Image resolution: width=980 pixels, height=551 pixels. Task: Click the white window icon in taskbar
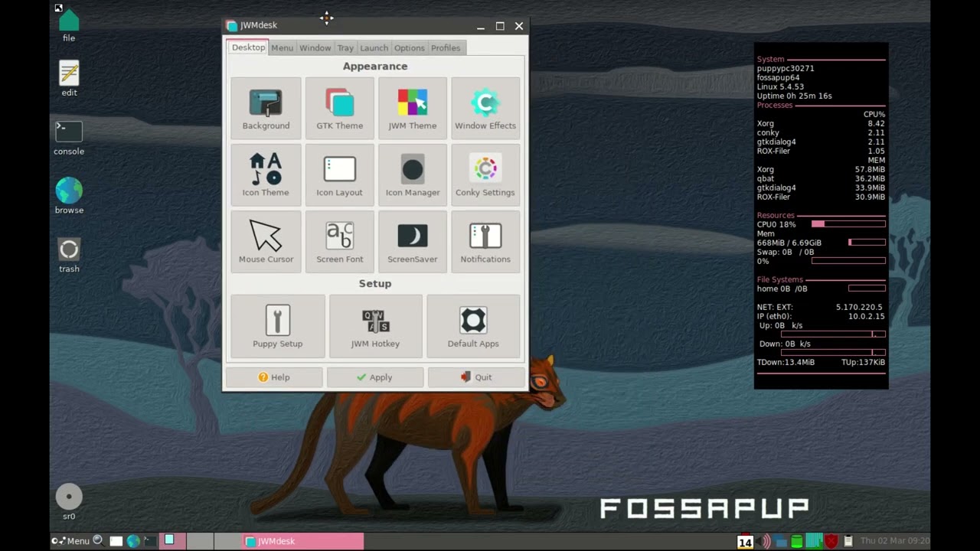(x=116, y=541)
